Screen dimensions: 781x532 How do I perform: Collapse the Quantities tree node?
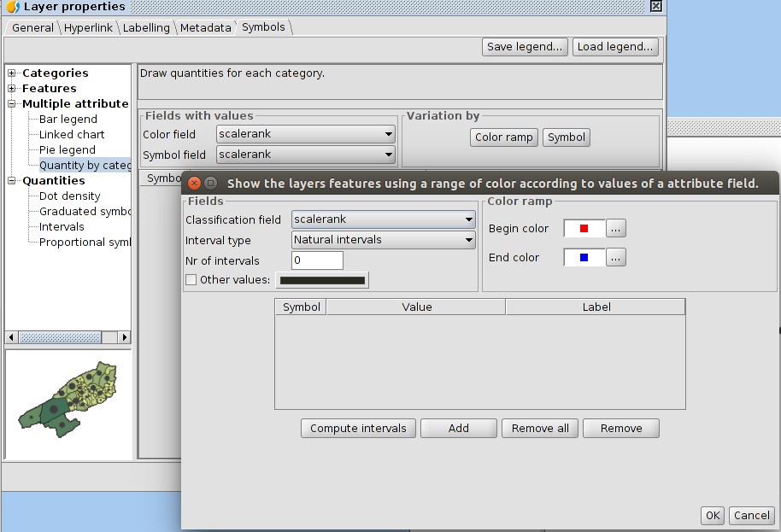point(12,181)
